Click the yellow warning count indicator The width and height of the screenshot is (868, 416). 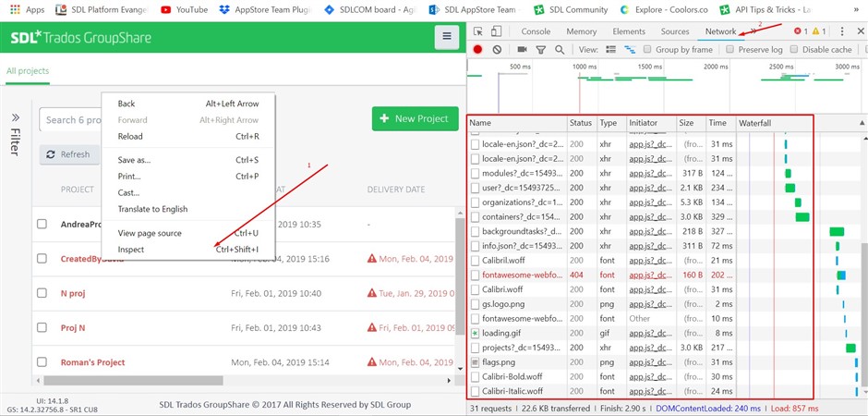(x=819, y=31)
